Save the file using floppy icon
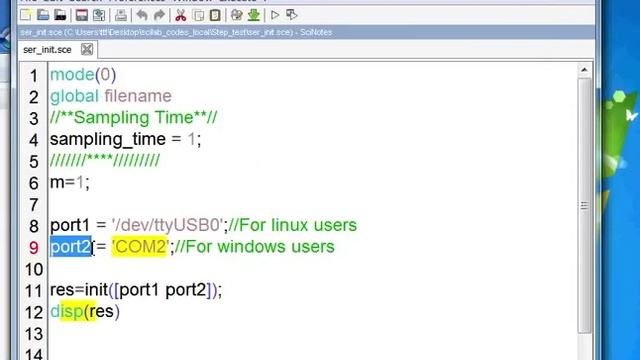The height and width of the screenshot is (360, 640). click(82, 15)
